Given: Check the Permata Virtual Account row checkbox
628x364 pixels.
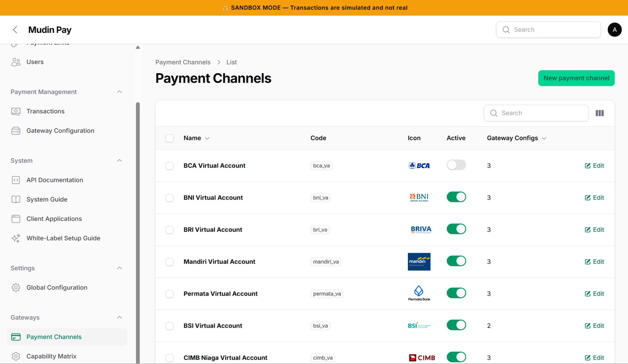Looking at the screenshot, I should pyautogui.click(x=169, y=294).
